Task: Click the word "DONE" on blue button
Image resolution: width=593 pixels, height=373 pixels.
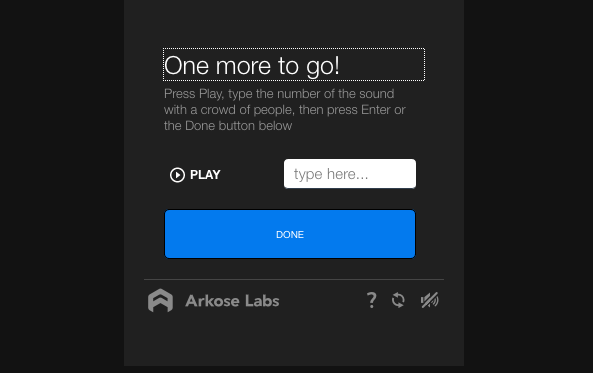Action: click(x=290, y=235)
